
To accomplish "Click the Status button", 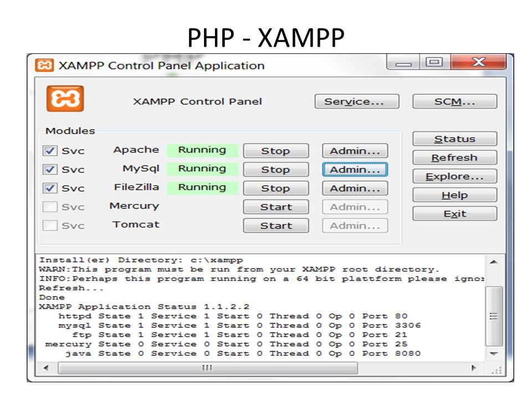I will pyautogui.click(x=454, y=139).
